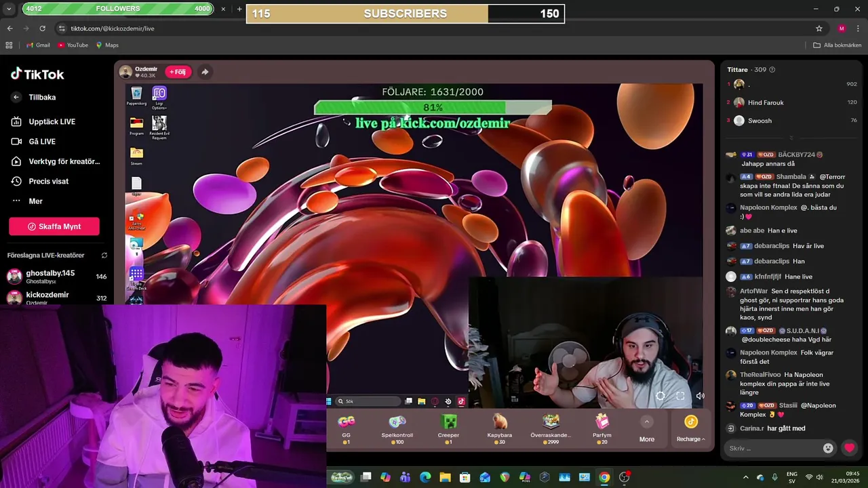The height and width of the screenshot is (488, 868).
Task: Click the ENG SV language indicator
Action: tap(792, 477)
